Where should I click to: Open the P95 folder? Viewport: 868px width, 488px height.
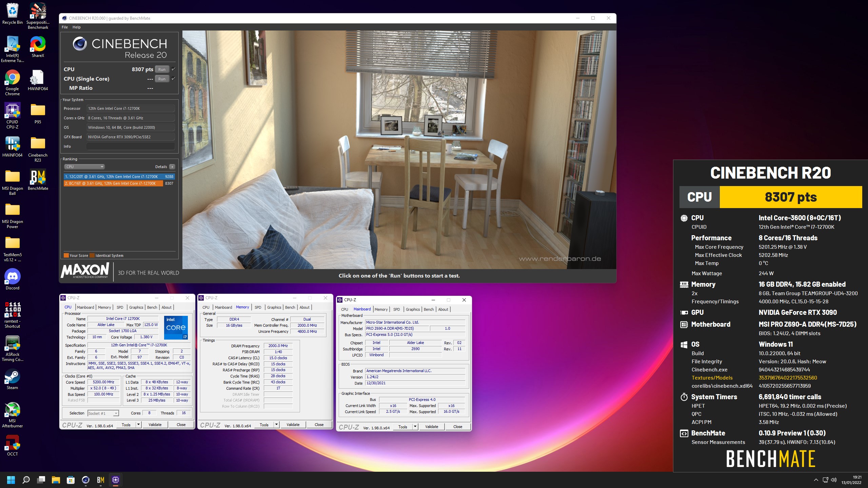point(38,114)
